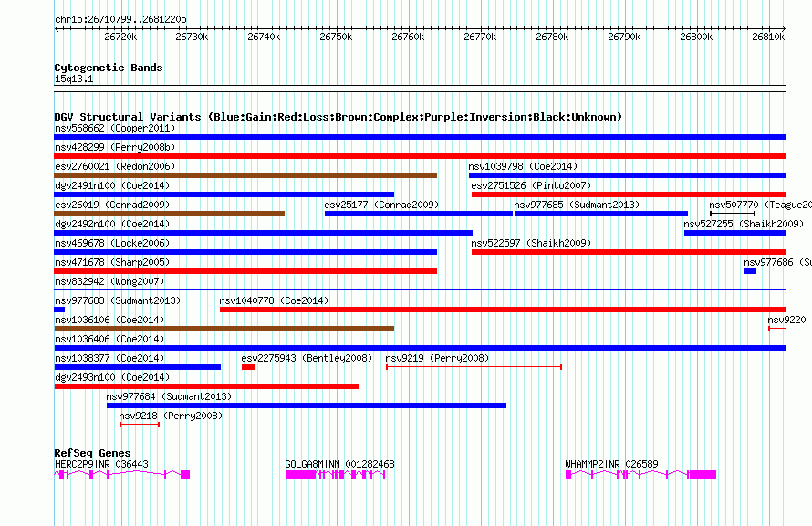Click the nsv9220 red marker
Viewport: 812px width, 526px height.
[x=777, y=329]
